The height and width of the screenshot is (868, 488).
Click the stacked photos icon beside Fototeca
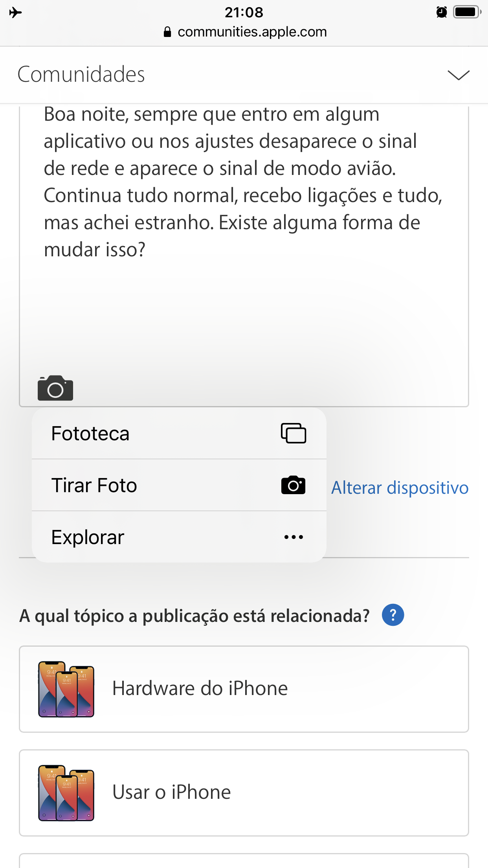coord(293,433)
